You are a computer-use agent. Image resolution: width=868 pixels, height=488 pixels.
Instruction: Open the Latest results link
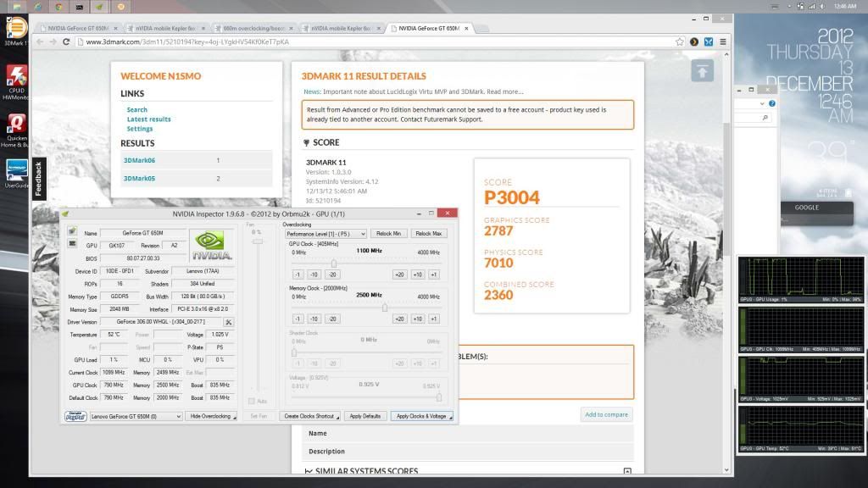(149, 119)
